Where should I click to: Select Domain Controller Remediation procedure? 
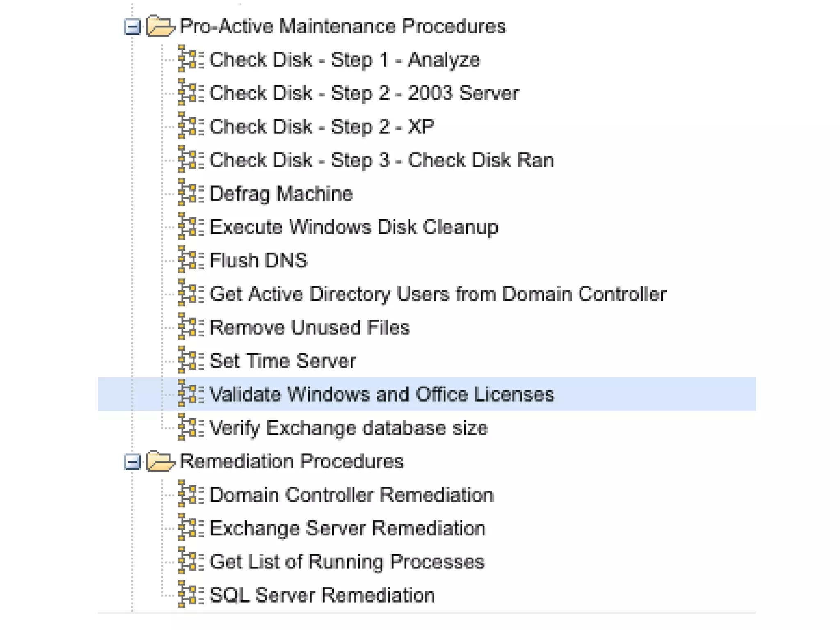coord(352,495)
